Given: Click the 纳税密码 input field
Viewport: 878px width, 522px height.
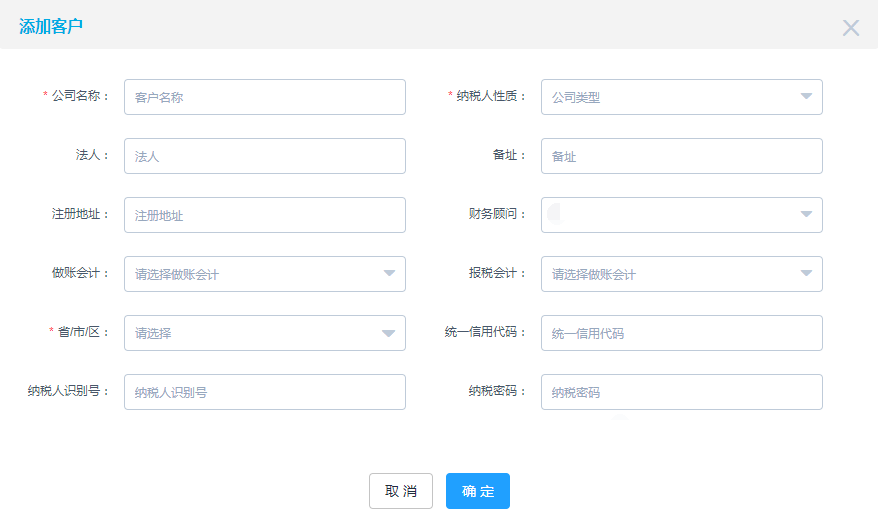Looking at the screenshot, I should coord(681,392).
